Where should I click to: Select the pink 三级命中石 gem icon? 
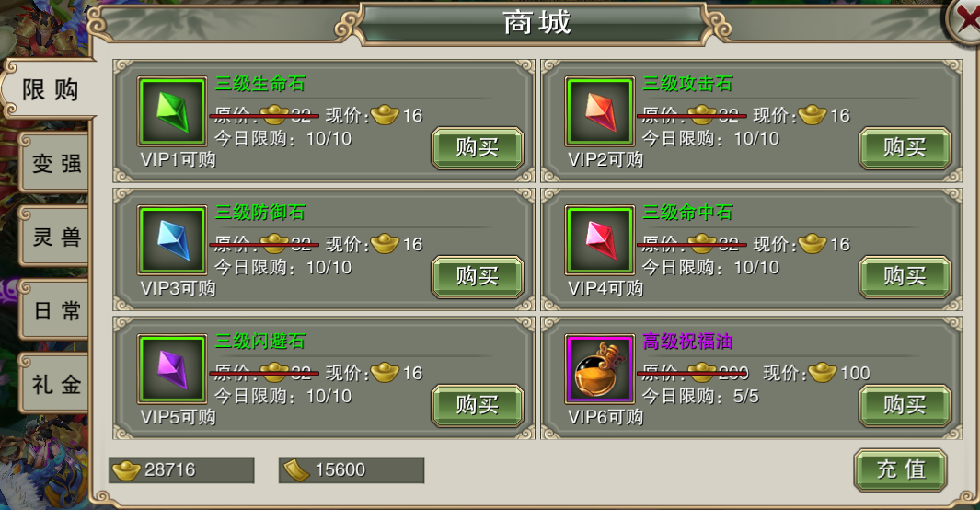tap(599, 240)
